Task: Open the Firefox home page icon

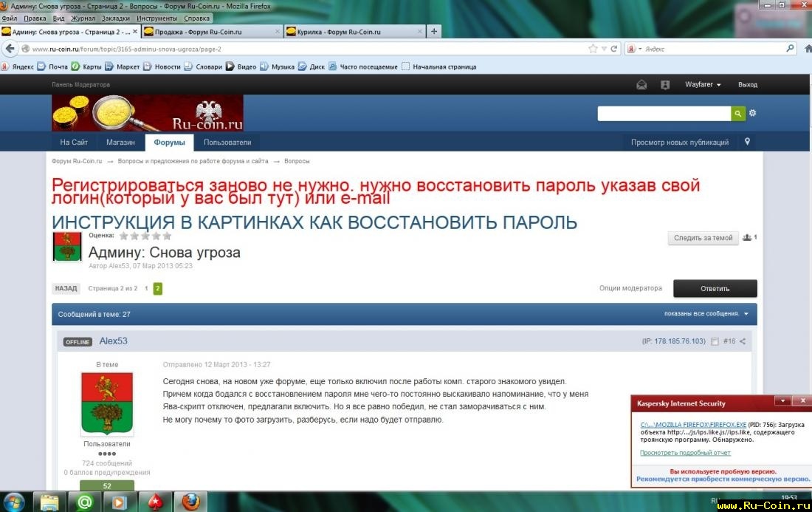Action: pyautogui.click(x=808, y=49)
